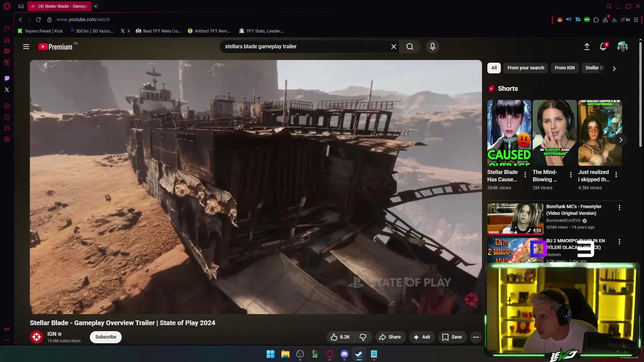
Task: Open OBS Studio from taskbar
Action: coord(300,354)
